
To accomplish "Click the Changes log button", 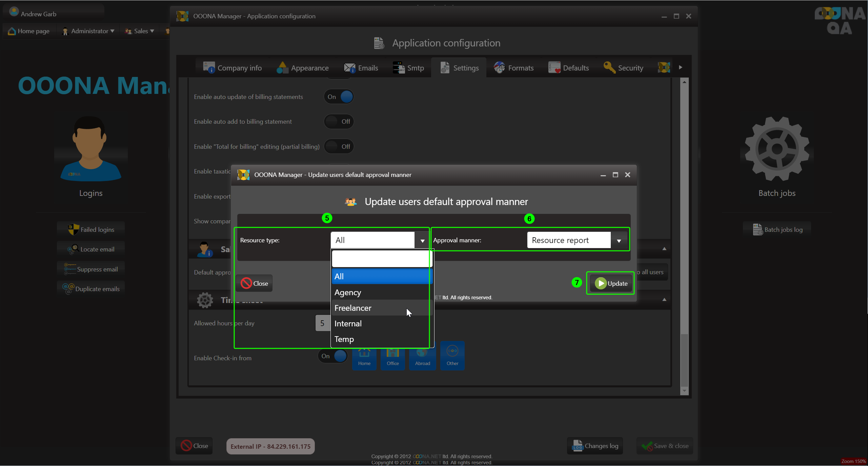I will pyautogui.click(x=595, y=446).
